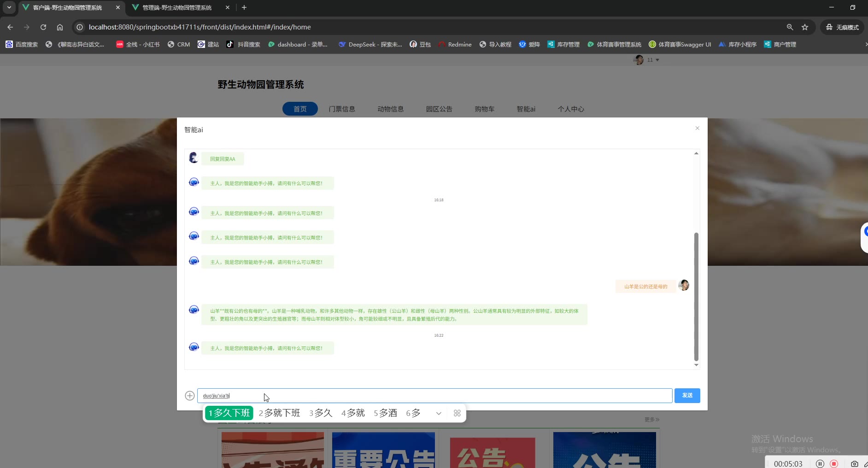Choose IME candidate 多久下班
The height and width of the screenshot is (468, 868).
click(229, 413)
